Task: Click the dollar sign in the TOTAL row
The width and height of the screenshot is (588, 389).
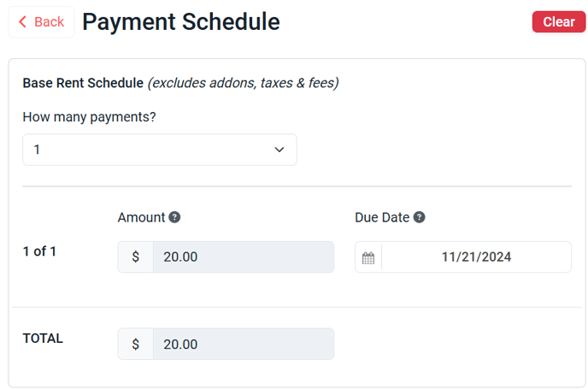Action: point(135,344)
